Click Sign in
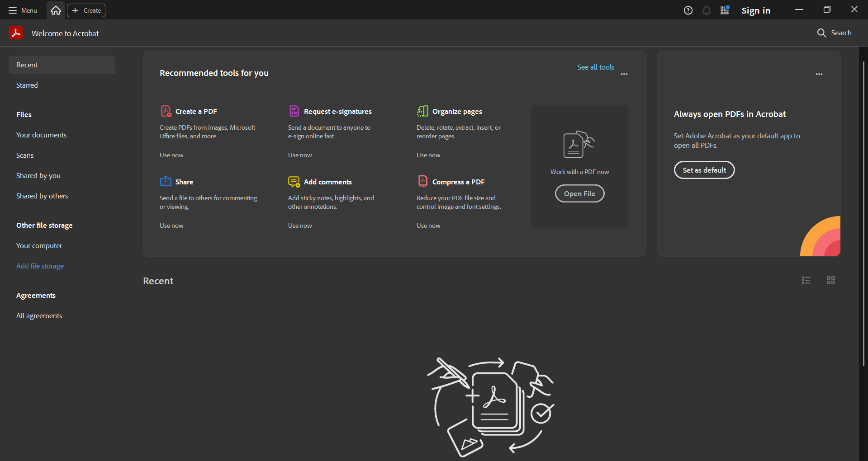 pyautogui.click(x=756, y=10)
